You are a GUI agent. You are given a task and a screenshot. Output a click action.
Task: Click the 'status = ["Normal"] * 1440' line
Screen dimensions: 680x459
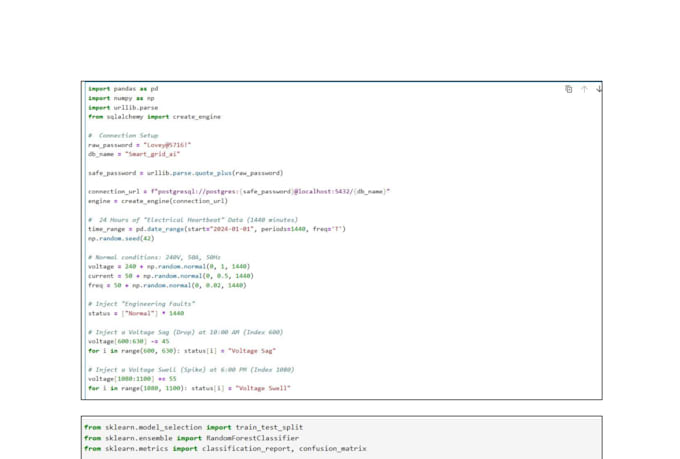pyautogui.click(x=136, y=313)
